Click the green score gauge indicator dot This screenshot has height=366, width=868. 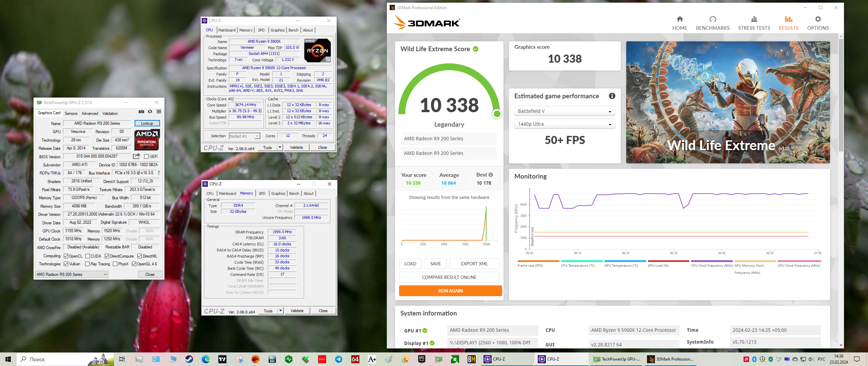(497, 114)
